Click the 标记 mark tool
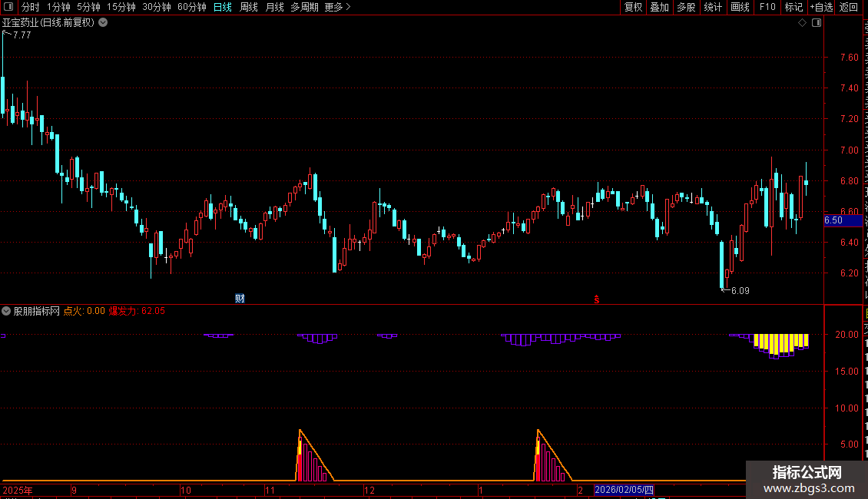Image resolution: width=868 pixels, height=499 pixels. tap(793, 7)
